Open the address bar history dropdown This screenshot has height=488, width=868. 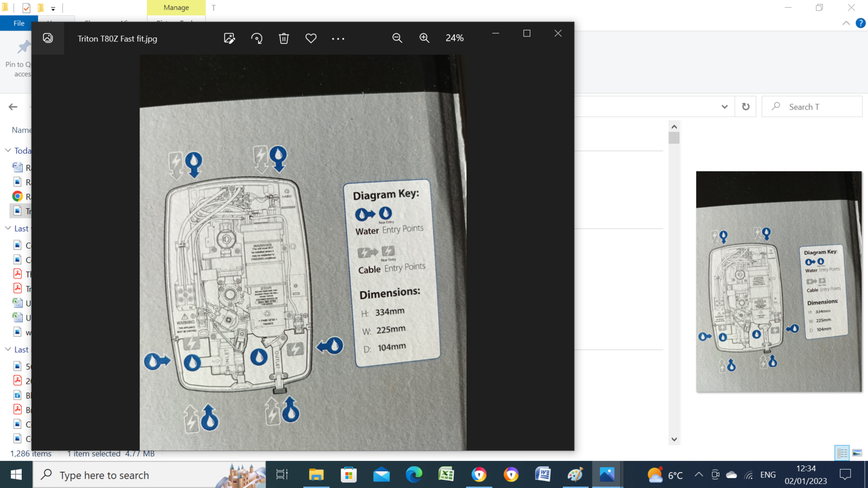click(x=724, y=107)
